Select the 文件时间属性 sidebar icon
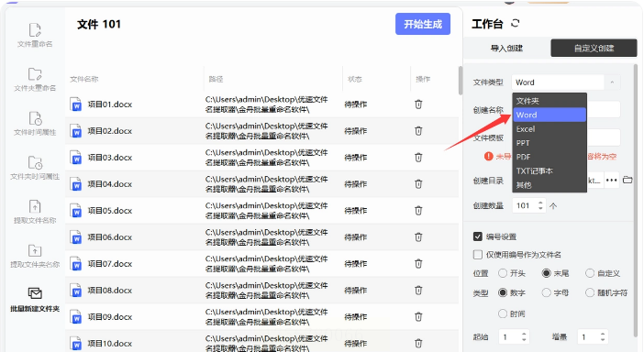 pos(35,123)
